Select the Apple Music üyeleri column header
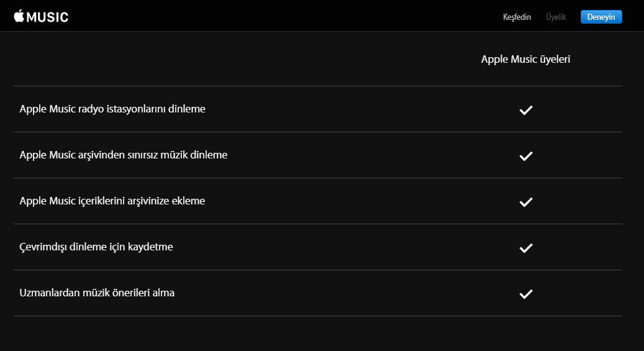The width and height of the screenshot is (644, 351). tap(525, 59)
